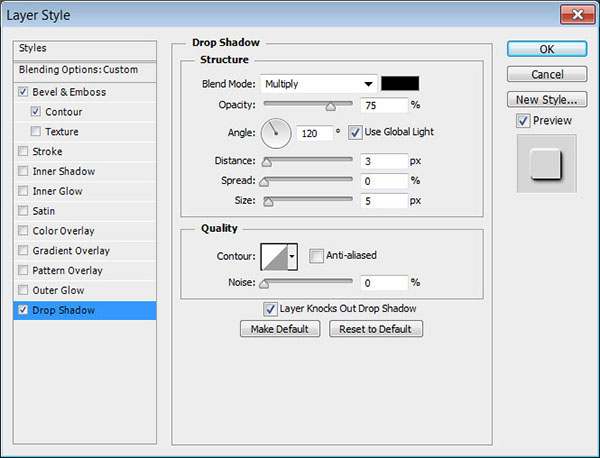The width and height of the screenshot is (600, 458).
Task: Click the OK button
Action: (x=546, y=49)
